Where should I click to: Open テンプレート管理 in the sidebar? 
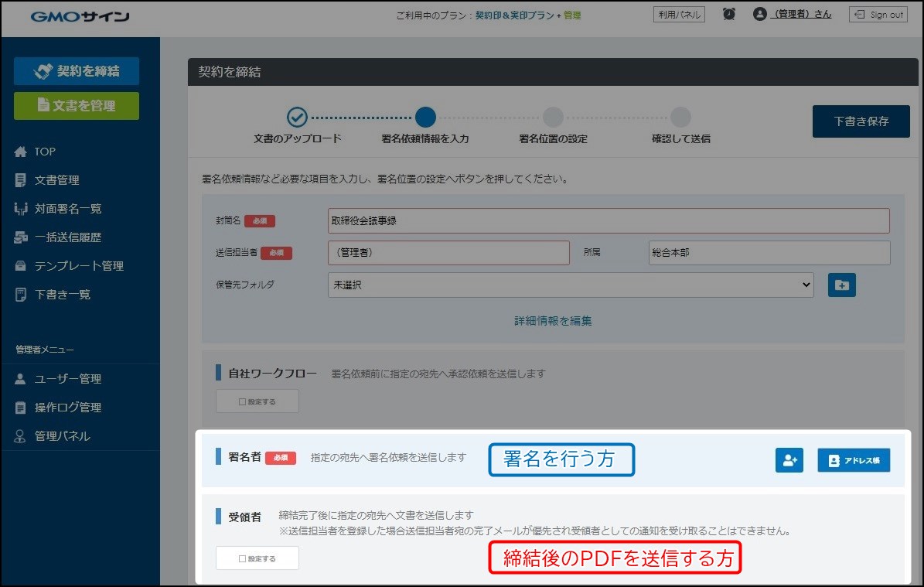pos(79,266)
